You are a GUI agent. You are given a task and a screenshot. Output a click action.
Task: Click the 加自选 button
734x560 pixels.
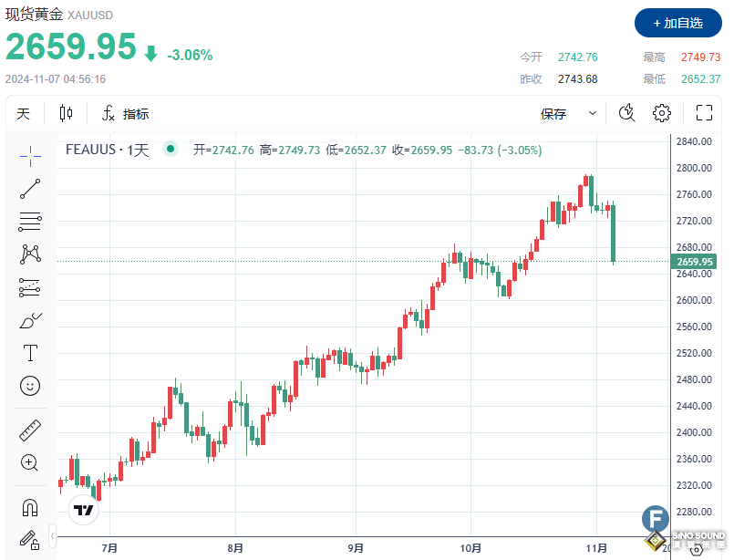click(x=677, y=22)
